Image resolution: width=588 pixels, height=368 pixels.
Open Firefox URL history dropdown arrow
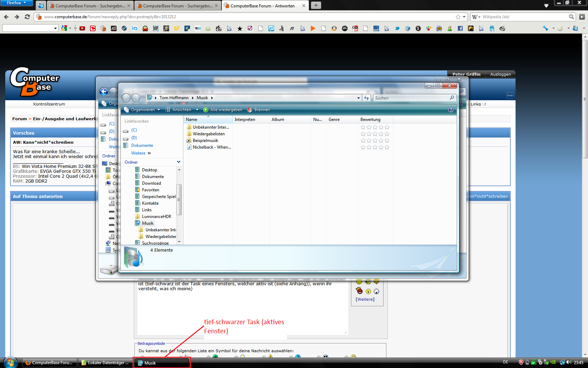click(464, 16)
